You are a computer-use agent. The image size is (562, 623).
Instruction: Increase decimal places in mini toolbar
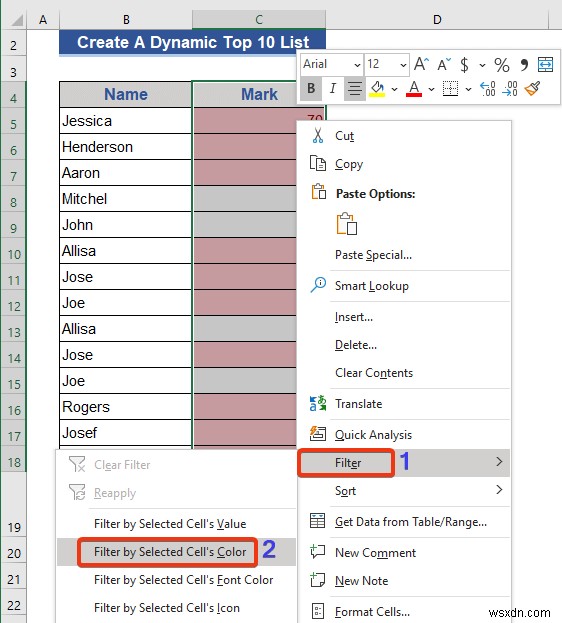click(488, 88)
